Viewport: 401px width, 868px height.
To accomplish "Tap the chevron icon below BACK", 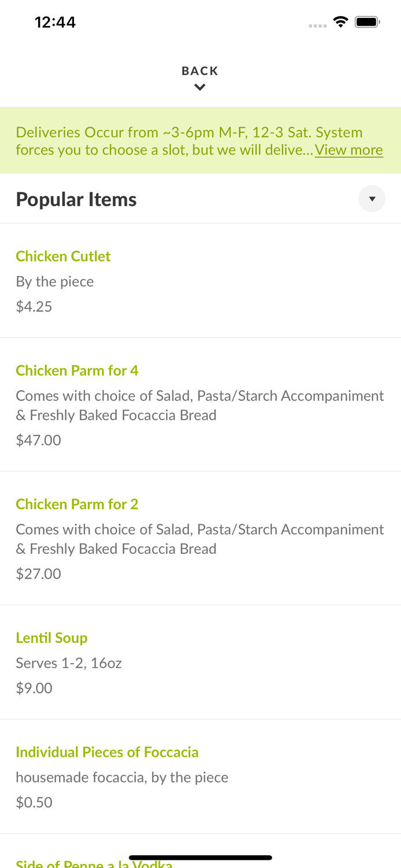I will [200, 86].
